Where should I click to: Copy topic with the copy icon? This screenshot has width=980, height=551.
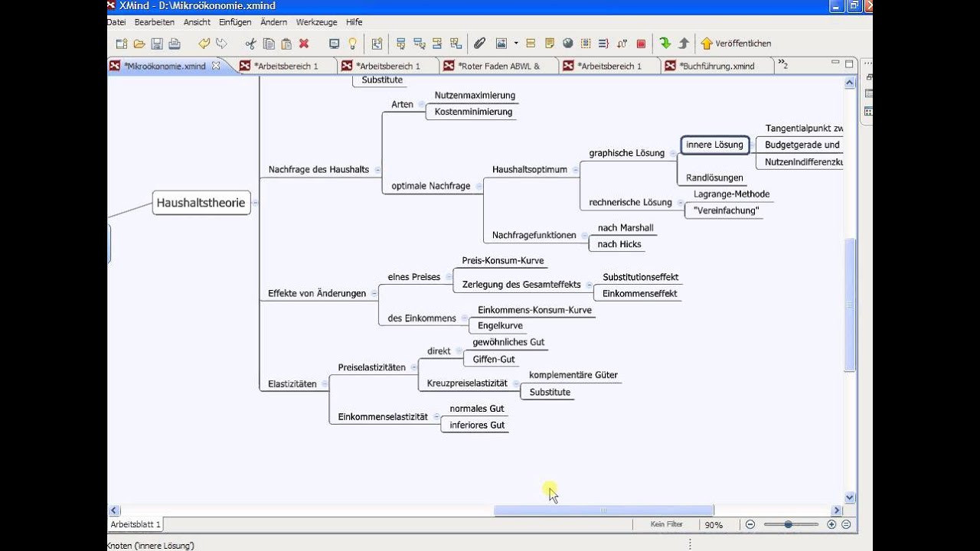click(x=268, y=44)
